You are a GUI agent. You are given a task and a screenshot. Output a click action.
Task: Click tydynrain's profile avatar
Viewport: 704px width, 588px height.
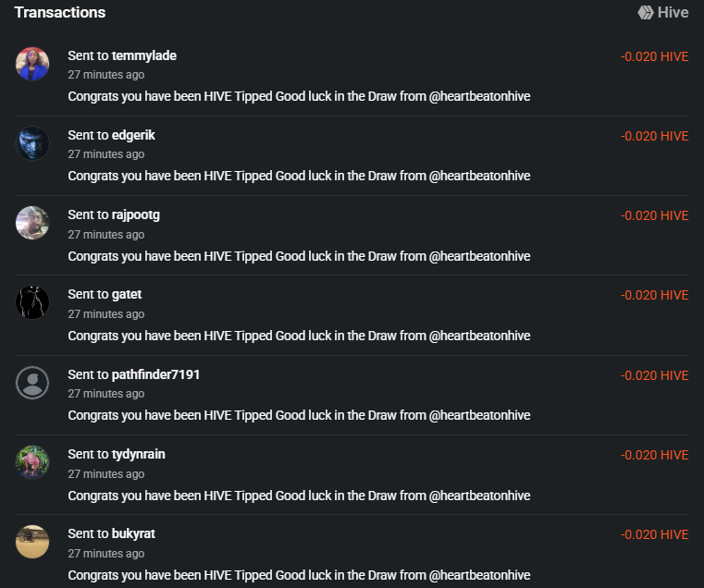[32, 461]
